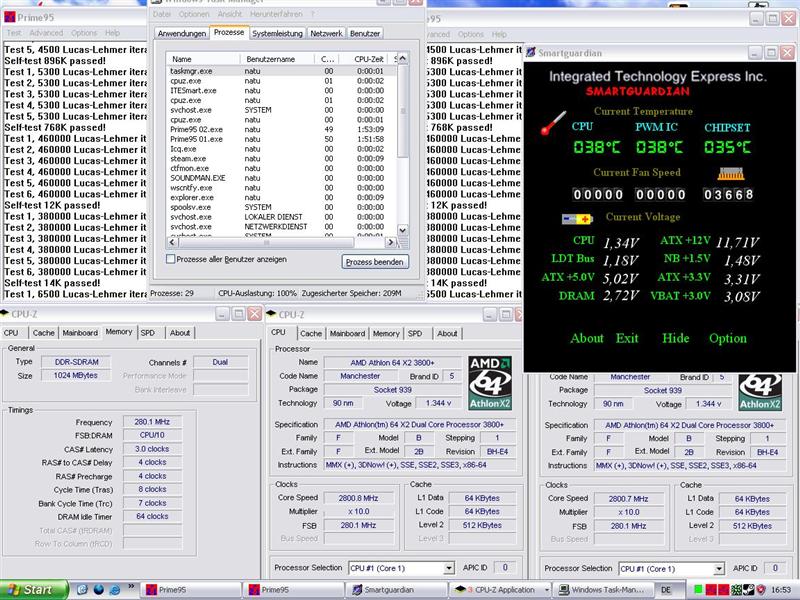
Task: Open the Datei menu in Task Manager
Action: point(162,14)
